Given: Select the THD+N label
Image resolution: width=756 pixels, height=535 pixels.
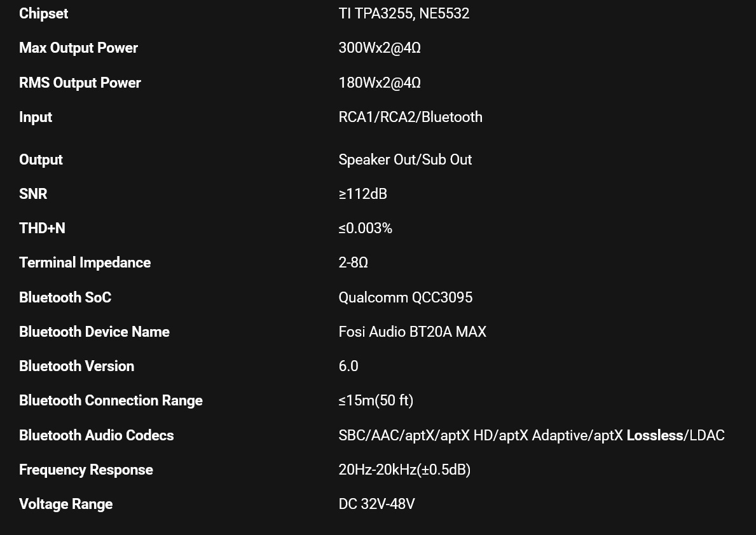Looking at the screenshot, I should tap(42, 228).
